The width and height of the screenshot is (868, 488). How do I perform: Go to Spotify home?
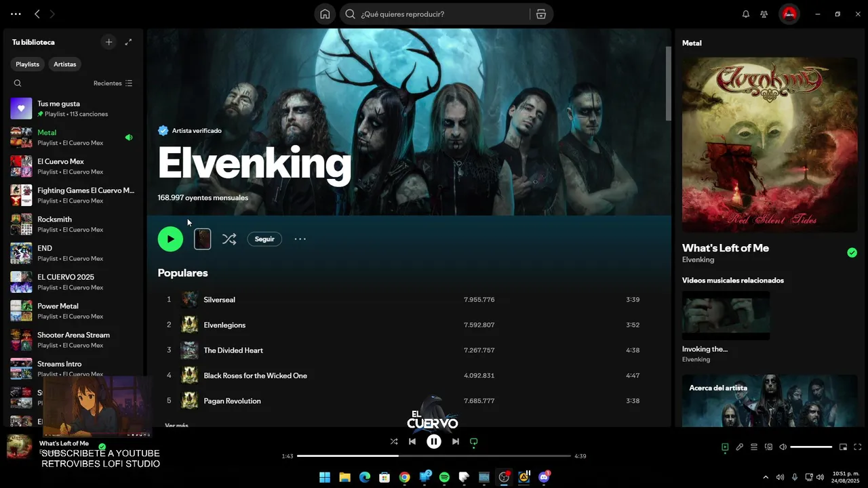click(325, 14)
